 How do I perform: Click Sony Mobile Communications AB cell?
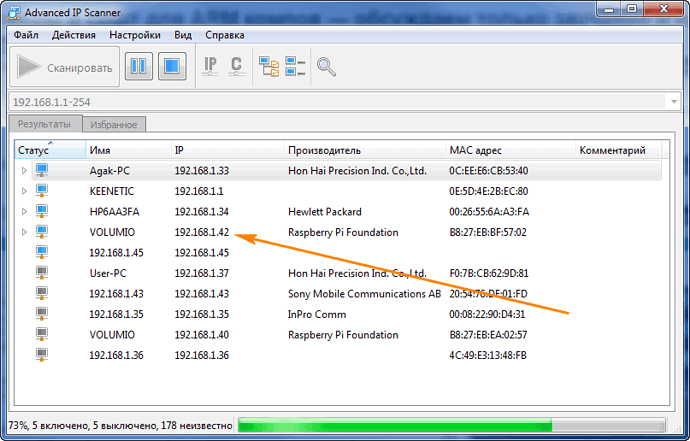(364, 294)
